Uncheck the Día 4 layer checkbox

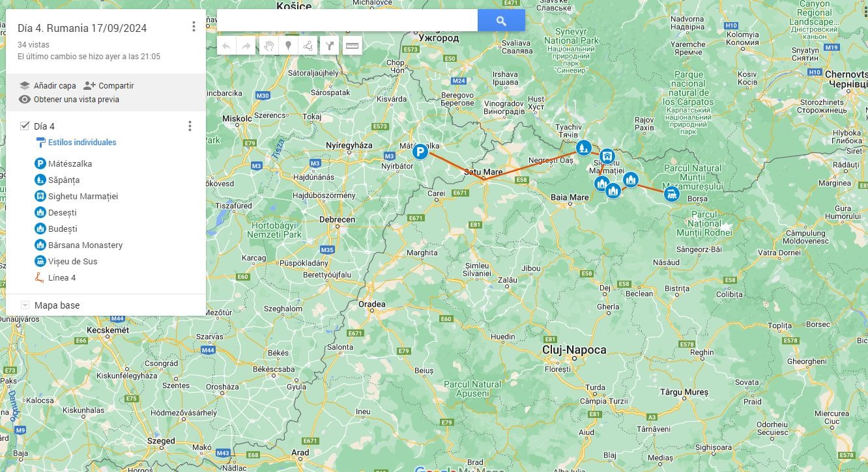click(25, 126)
